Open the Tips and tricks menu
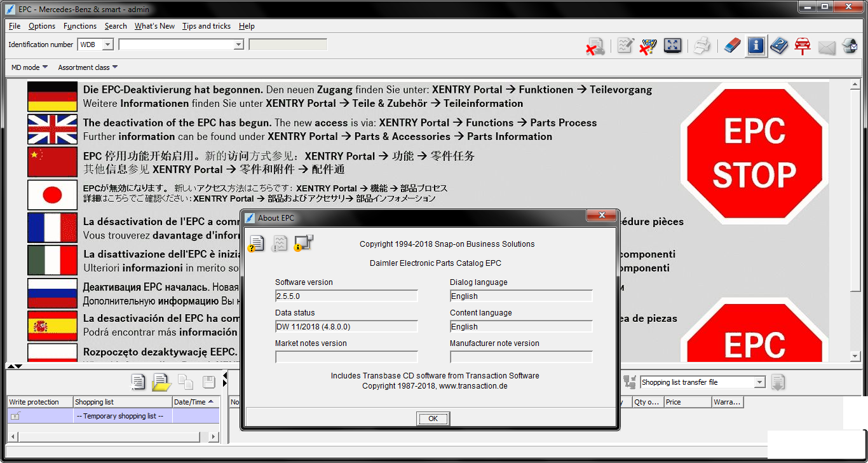868x463 pixels. coord(207,26)
